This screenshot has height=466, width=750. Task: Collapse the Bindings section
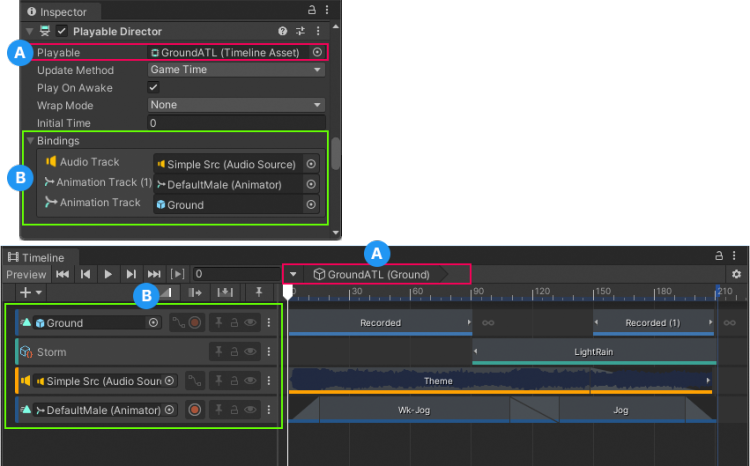click(31, 141)
